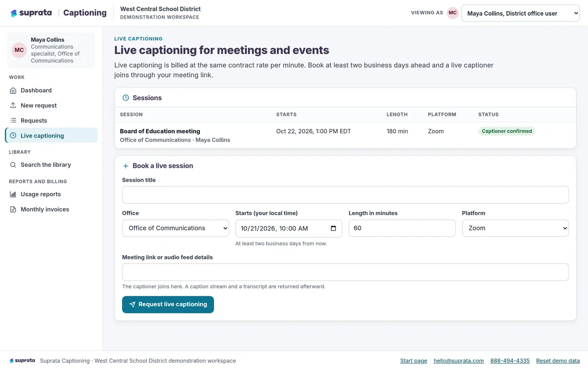Screen dimensions: 588x368
Task: Click the Maya Collins name in the sidebar
Action: click(x=48, y=40)
